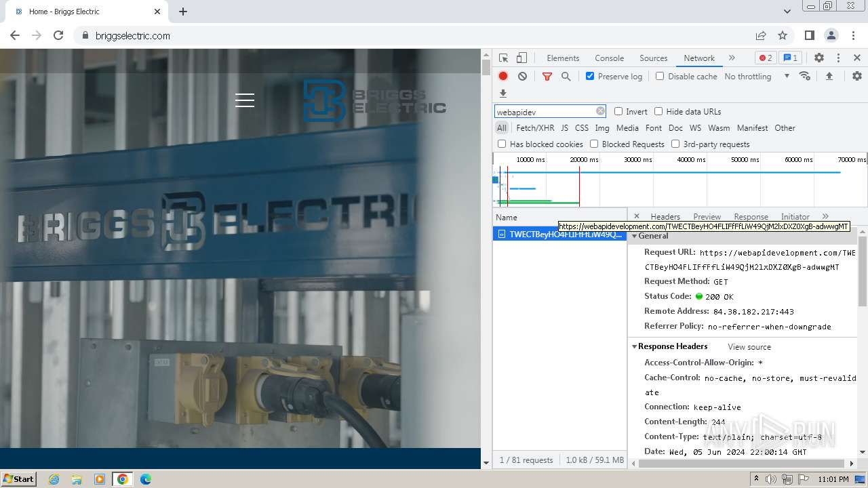Screen dimensions: 868x488
Task: Toggle the device toolbar icon
Action: coord(521,58)
